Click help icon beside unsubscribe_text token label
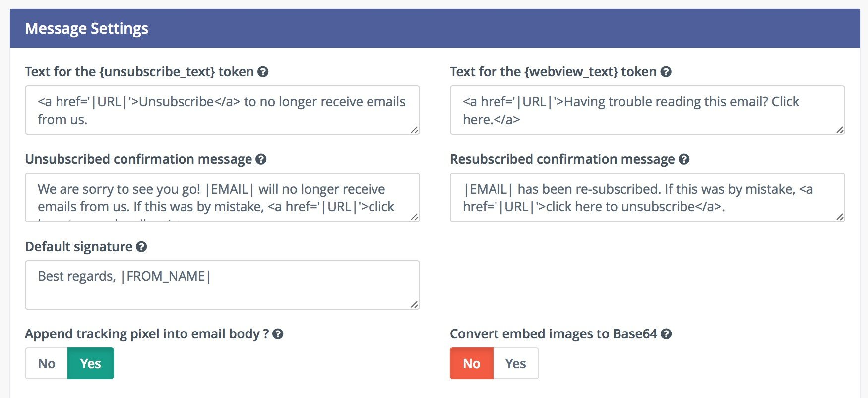 (263, 72)
